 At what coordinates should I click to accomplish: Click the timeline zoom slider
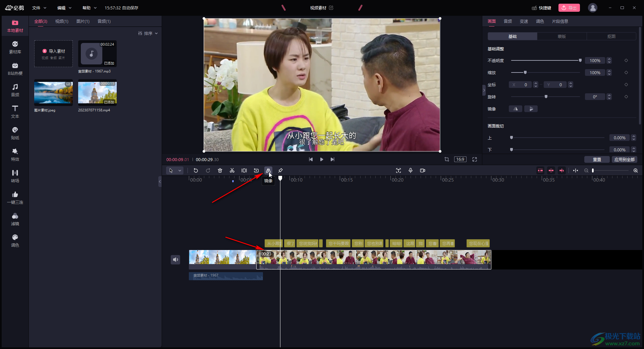click(x=610, y=170)
